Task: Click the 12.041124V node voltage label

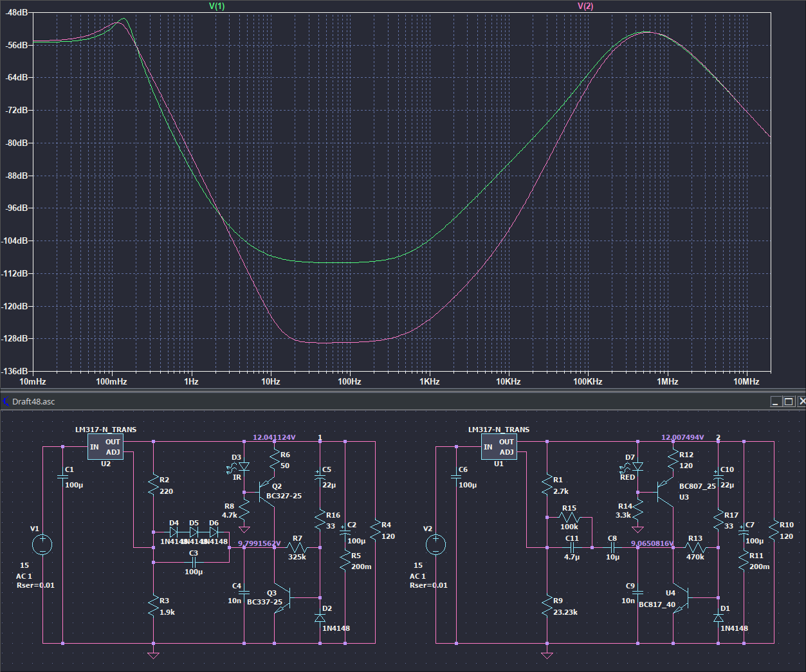Action: tap(274, 437)
